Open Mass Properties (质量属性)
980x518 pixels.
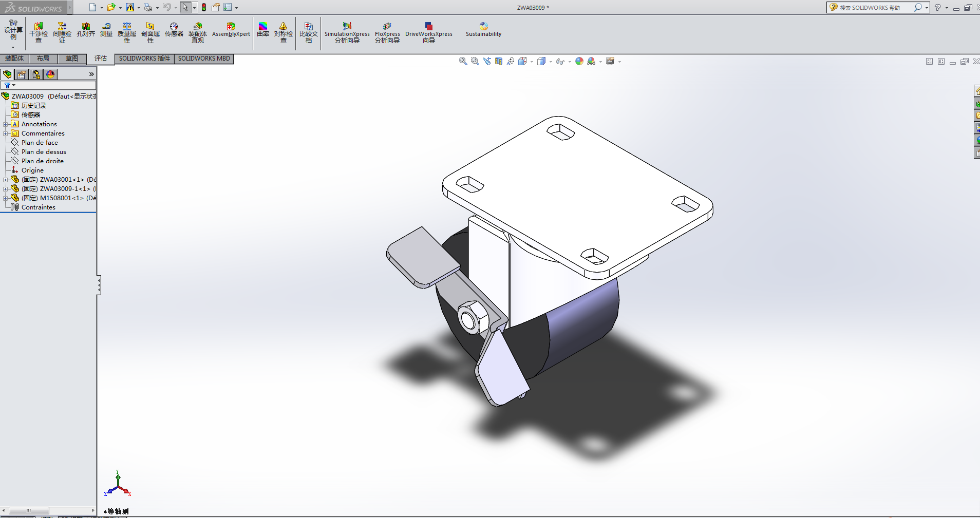pos(127,32)
